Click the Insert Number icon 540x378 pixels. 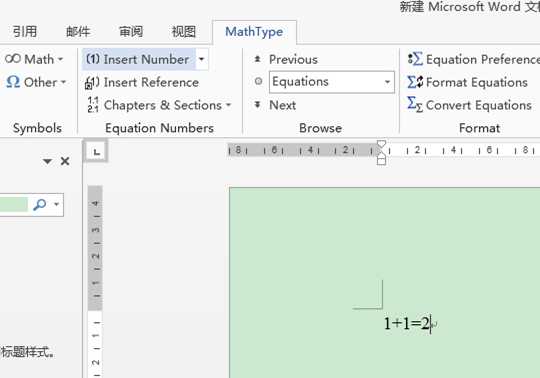coord(93,59)
